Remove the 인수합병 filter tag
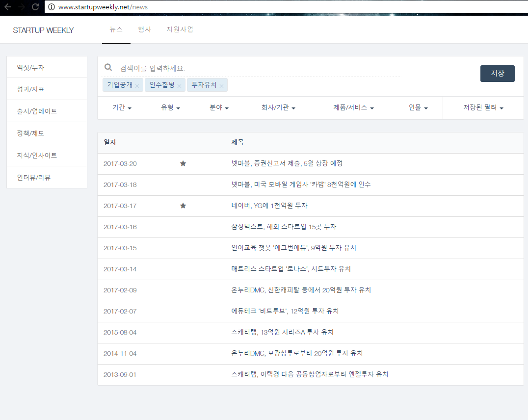Viewport: 528px width, 420px height. pos(179,86)
